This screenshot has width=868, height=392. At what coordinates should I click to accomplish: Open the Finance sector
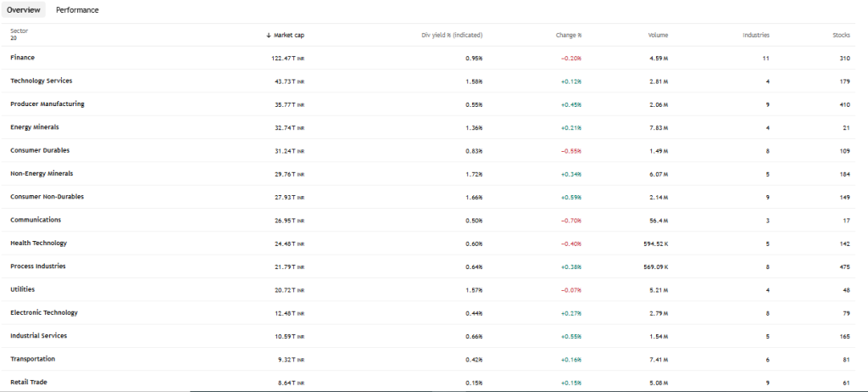click(22, 58)
